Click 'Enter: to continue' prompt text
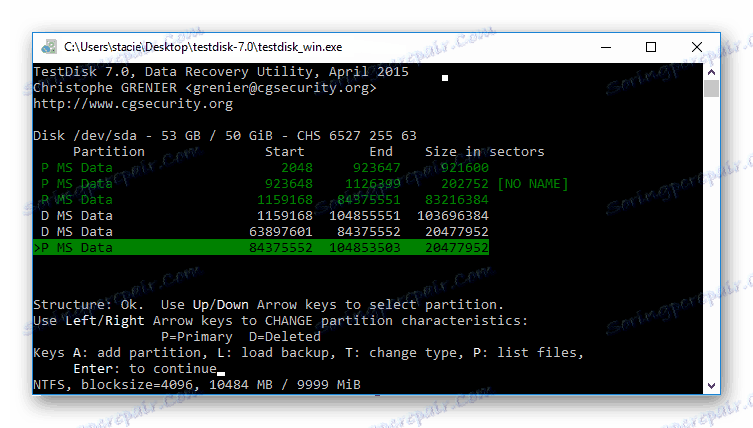 [x=145, y=368]
